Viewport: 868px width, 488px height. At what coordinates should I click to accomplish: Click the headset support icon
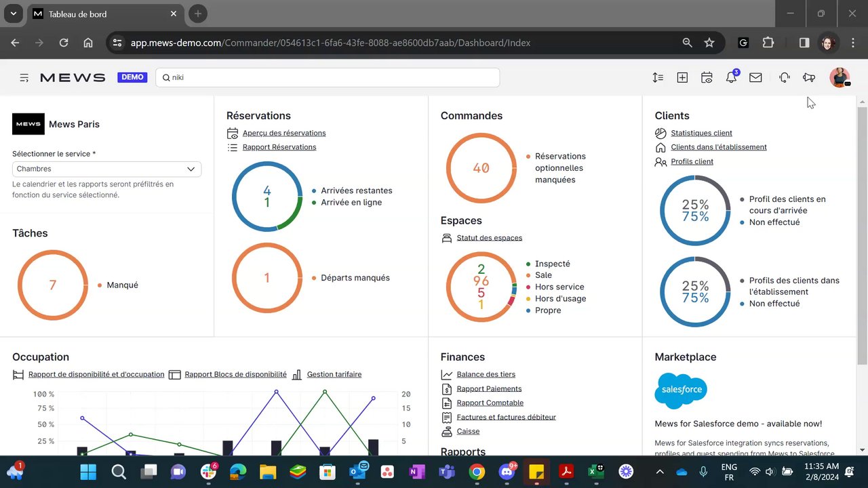(x=785, y=78)
